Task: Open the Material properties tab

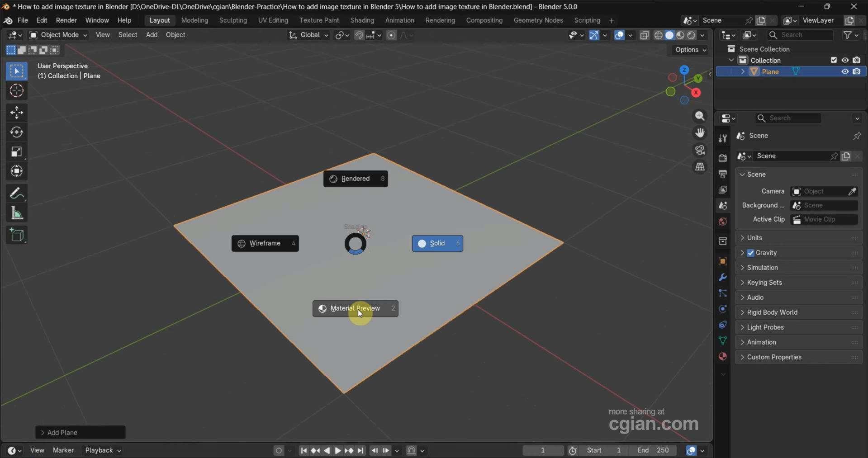Action: pos(723,356)
